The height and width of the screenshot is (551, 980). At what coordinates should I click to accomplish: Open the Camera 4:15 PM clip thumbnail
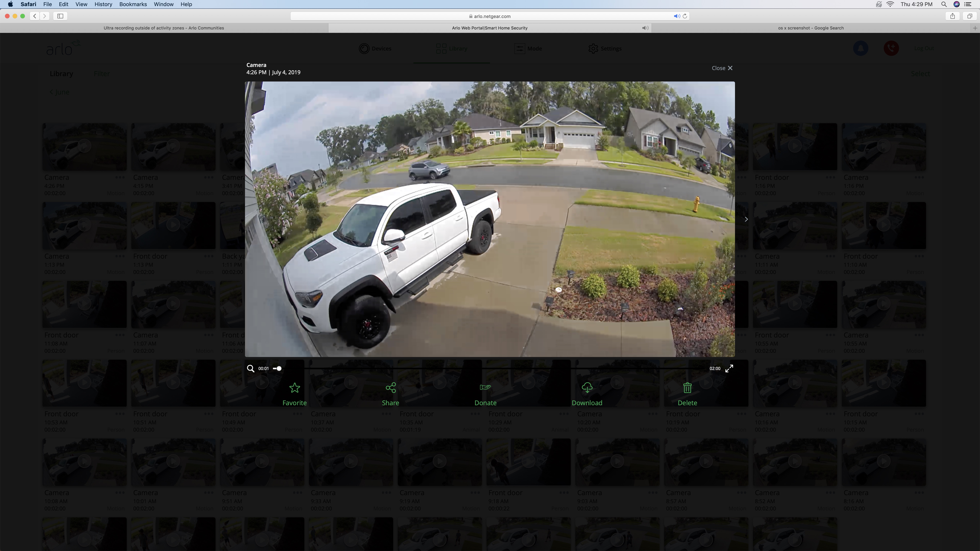[173, 146]
